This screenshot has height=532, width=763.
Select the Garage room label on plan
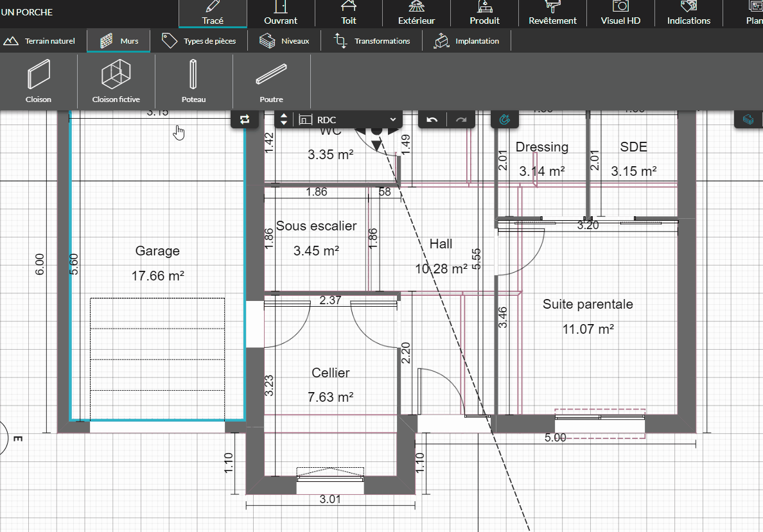pyautogui.click(x=157, y=251)
